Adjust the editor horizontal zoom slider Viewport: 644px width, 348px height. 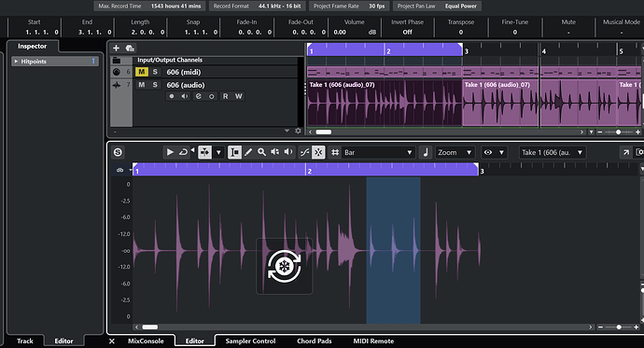(x=619, y=327)
